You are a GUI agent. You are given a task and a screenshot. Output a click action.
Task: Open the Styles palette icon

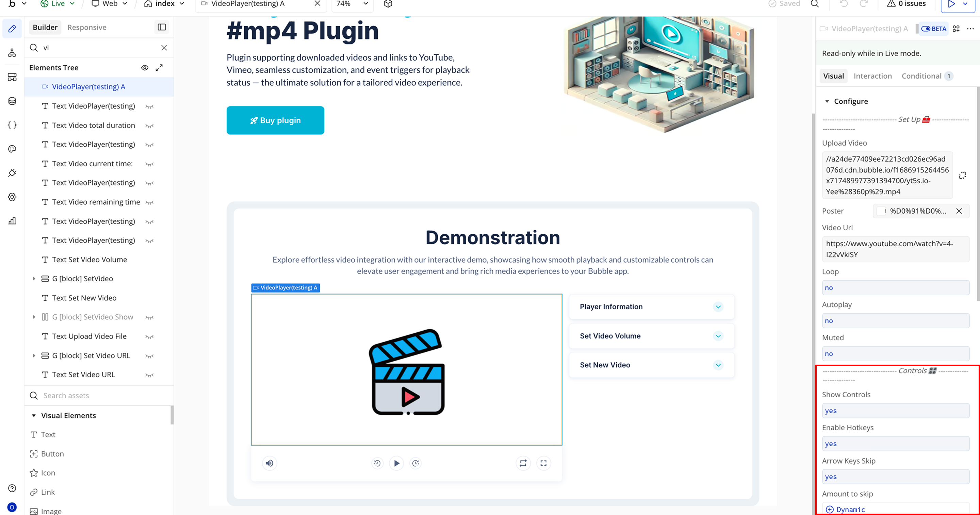click(x=12, y=149)
